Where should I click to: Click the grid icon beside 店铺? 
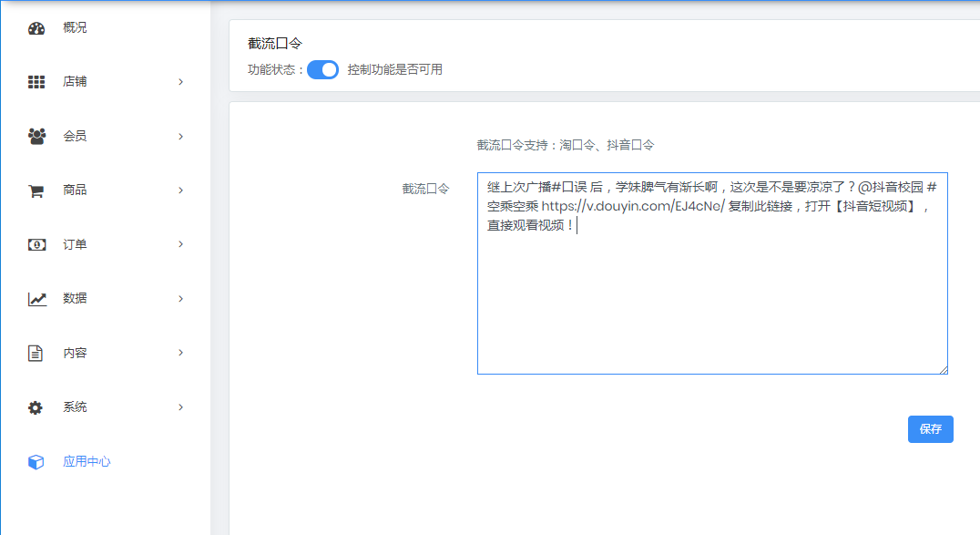36,82
